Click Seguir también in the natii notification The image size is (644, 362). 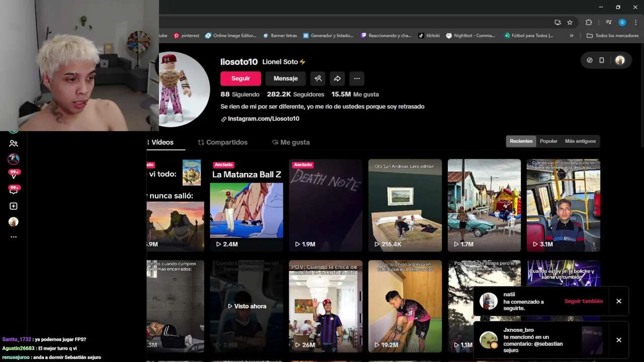(584, 301)
